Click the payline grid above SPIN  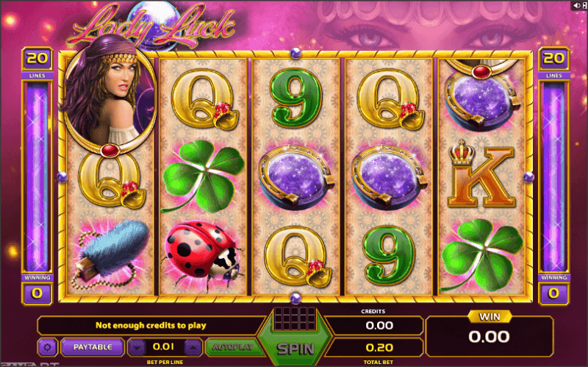click(x=295, y=318)
